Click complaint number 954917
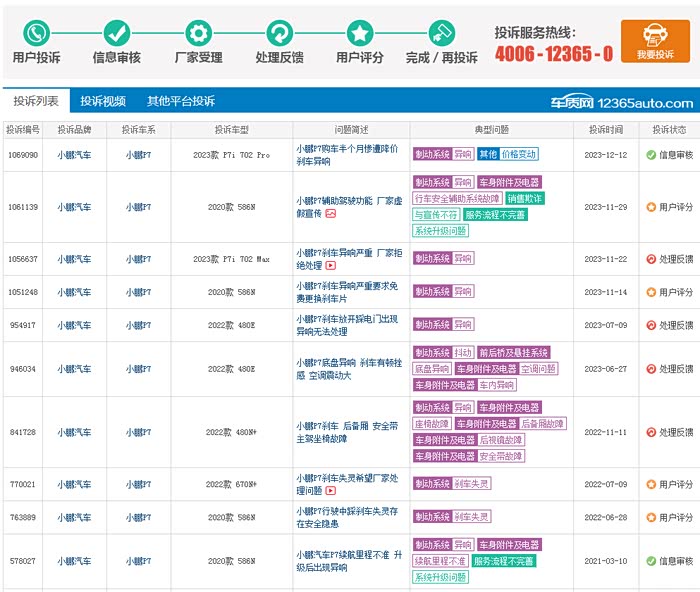The height and width of the screenshot is (592, 700). pyautogui.click(x=23, y=325)
